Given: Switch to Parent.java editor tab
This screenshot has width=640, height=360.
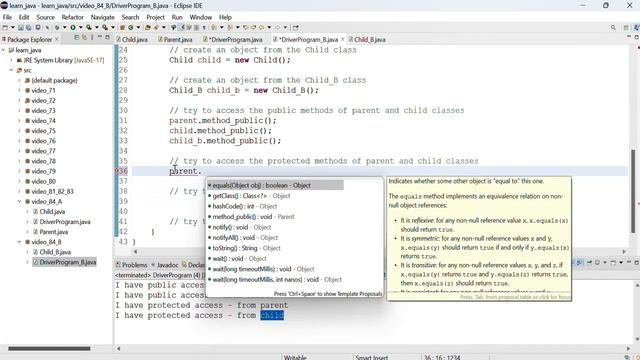Looking at the screenshot, I should pos(176,40).
